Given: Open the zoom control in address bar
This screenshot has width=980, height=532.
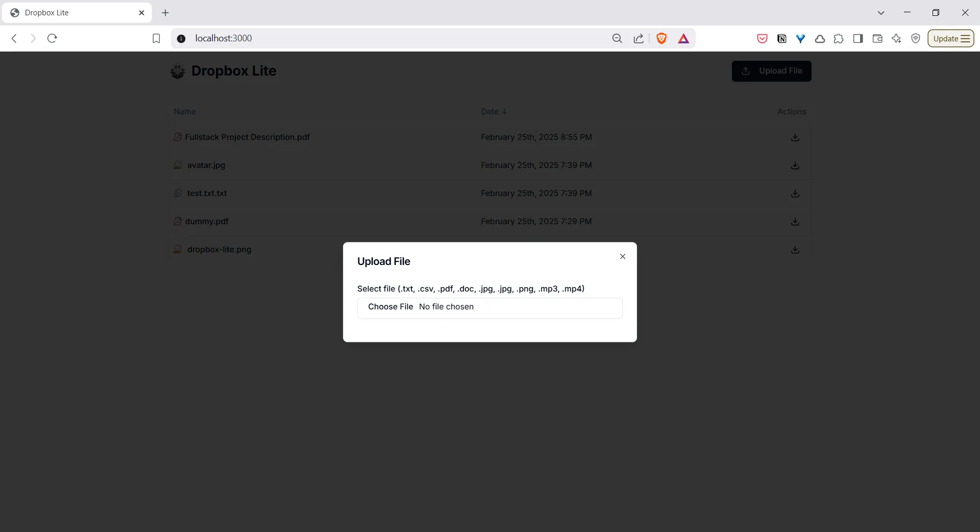Looking at the screenshot, I should [617, 38].
